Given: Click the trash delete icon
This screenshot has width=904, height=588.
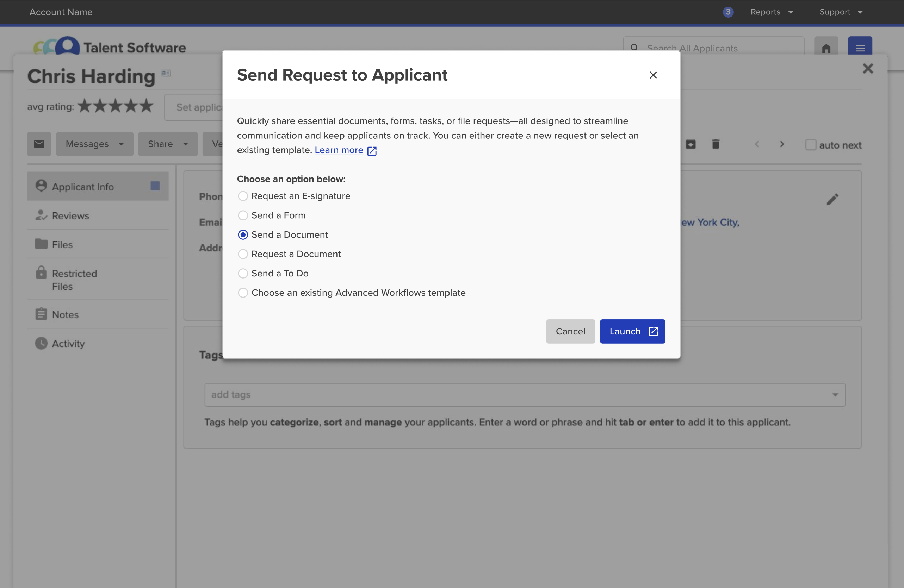Looking at the screenshot, I should (x=715, y=144).
